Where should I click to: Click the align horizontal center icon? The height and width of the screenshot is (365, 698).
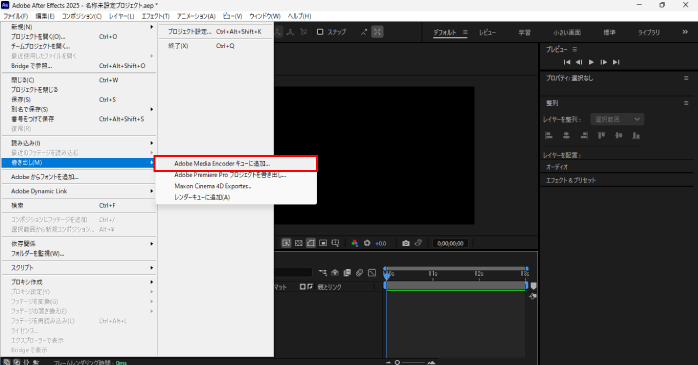point(566,135)
